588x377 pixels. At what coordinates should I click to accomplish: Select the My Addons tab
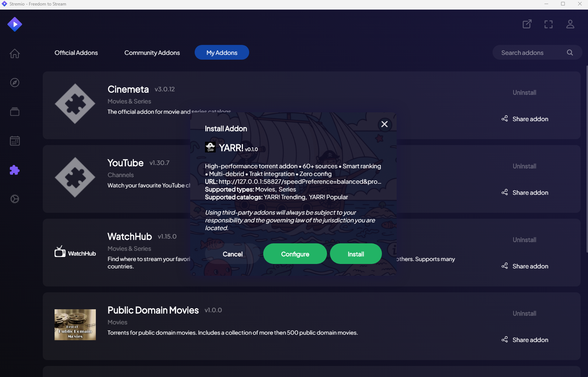[222, 52]
